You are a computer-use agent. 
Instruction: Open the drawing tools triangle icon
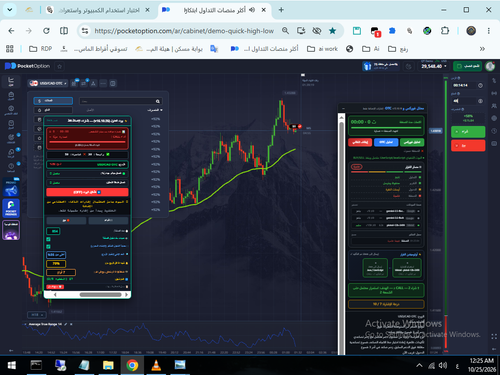click(x=93, y=83)
